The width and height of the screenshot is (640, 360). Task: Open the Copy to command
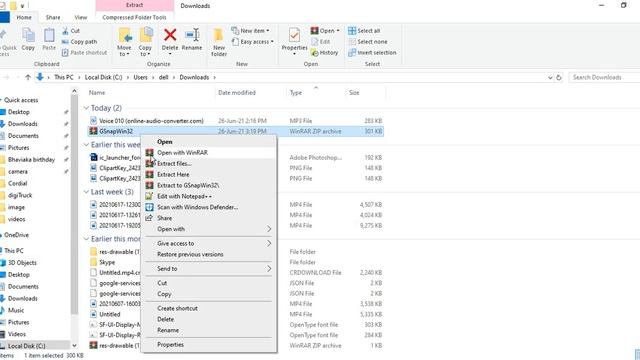tap(145, 42)
